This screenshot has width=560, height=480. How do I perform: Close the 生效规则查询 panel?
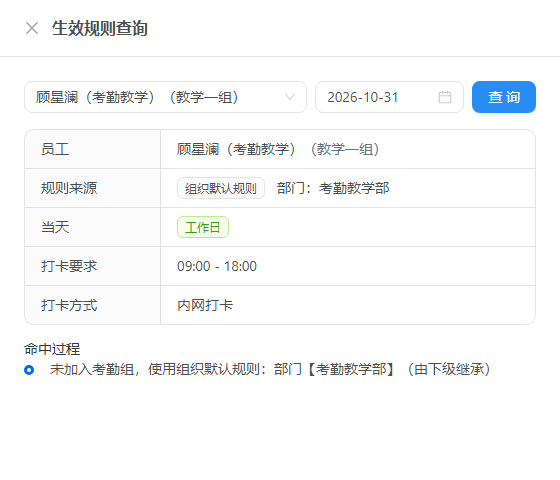pos(32,28)
